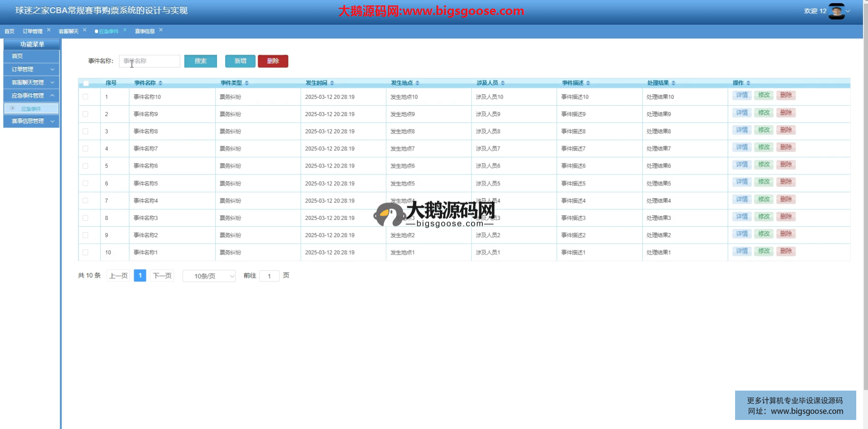Toggle the select-all checkbox in table header
The width and height of the screenshot is (868, 429).
[x=86, y=83]
